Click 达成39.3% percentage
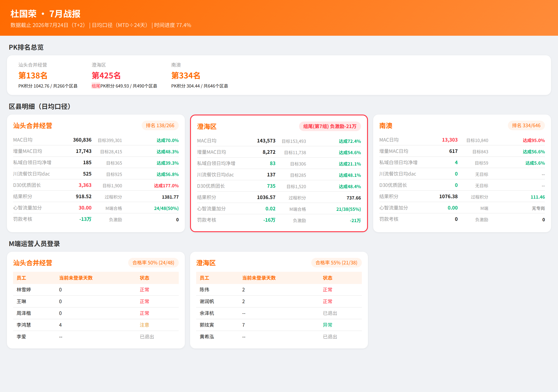This screenshot has height=392, width=558. coord(167,163)
